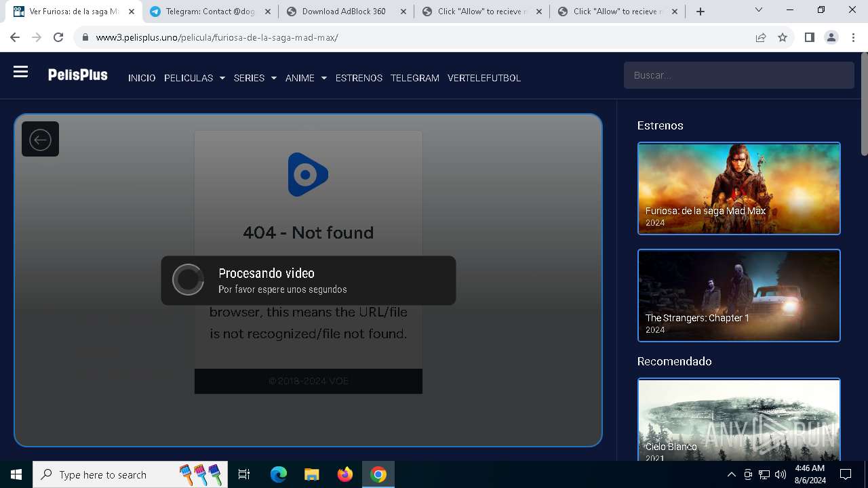The height and width of the screenshot is (488, 868).
Task: Open The Strangers: Chapter 1 thumbnail
Action: [739, 296]
